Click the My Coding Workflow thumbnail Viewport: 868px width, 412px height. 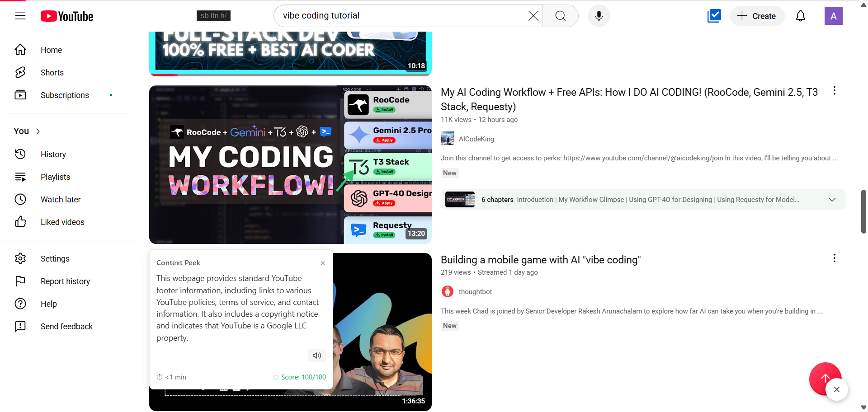290,164
